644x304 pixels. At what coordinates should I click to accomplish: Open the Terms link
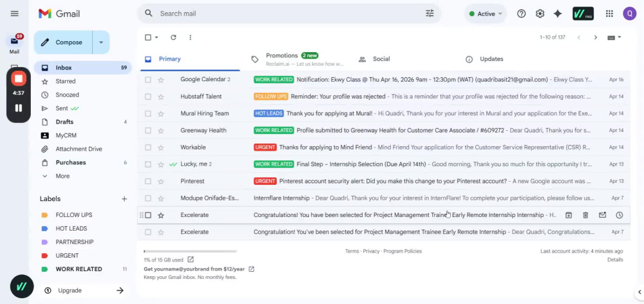pyautogui.click(x=352, y=251)
